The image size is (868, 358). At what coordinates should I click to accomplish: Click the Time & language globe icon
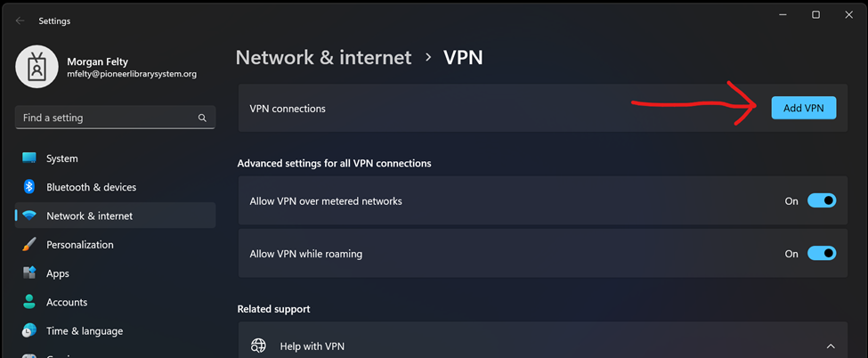click(x=29, y=330)
